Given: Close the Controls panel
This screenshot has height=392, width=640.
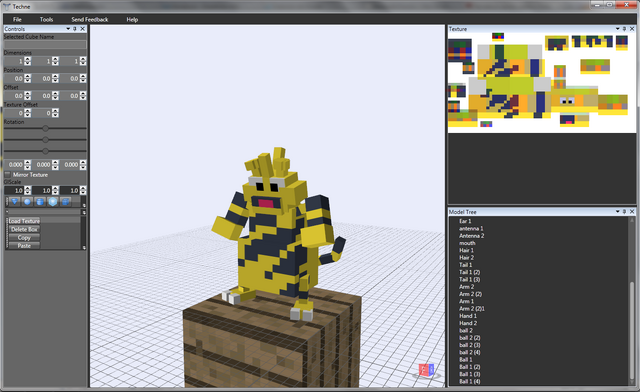Looking at the screenshot, I should click(x=82, y=29).
